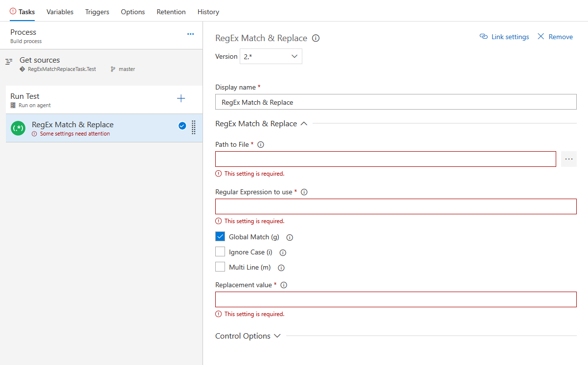
Task: Open the Version dropdown
Action: tap(271, 56)
